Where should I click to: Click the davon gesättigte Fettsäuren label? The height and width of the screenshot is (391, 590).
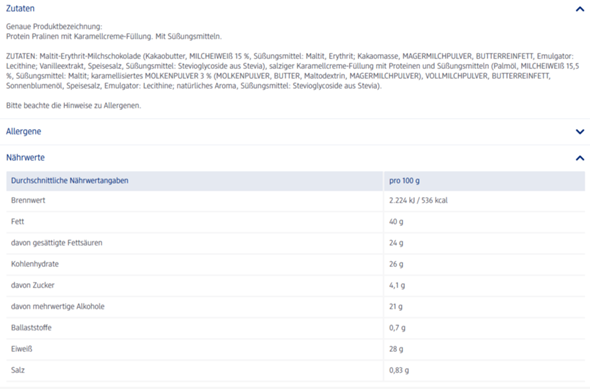[56, 243]
